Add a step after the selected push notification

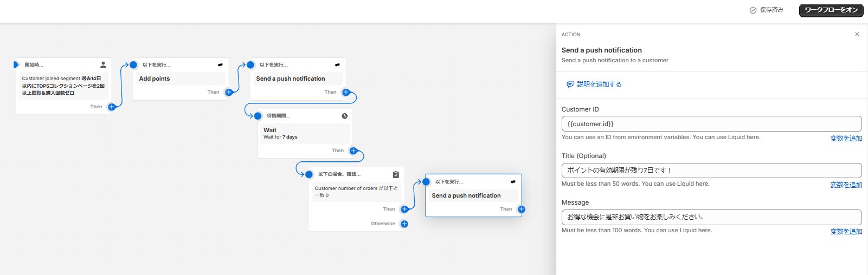tap(521, 209)
